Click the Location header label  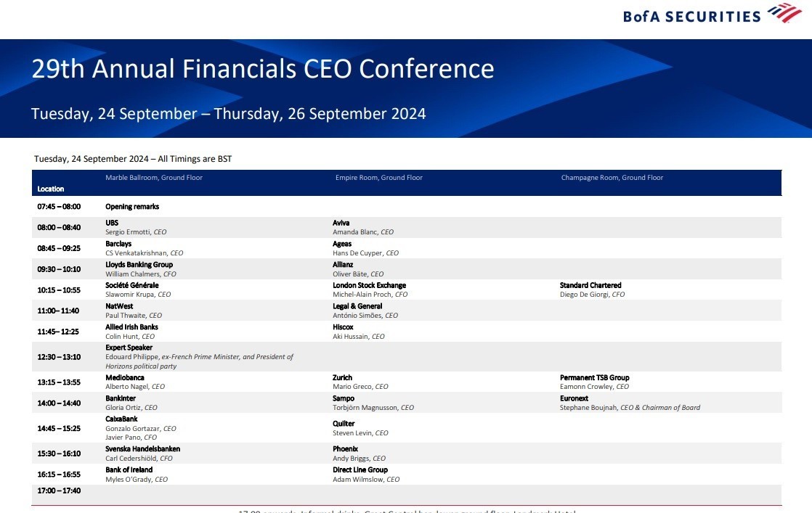click(51, 189)
